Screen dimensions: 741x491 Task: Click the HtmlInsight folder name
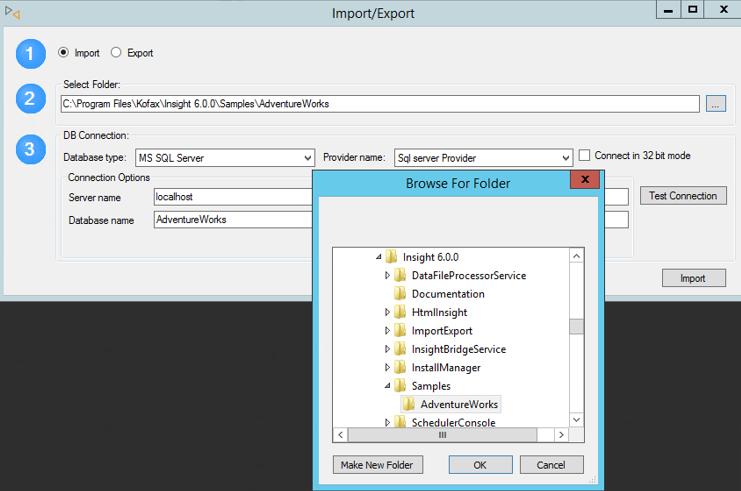439,312
